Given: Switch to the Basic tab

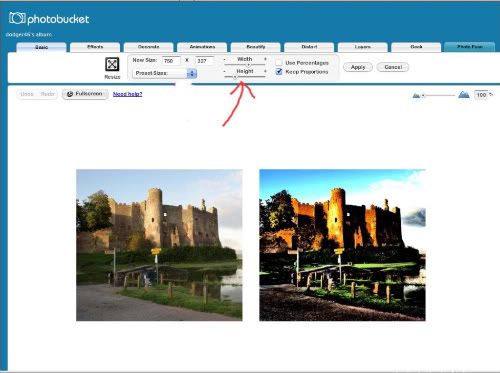Looking at the screenshot, I should pos(41,47).
